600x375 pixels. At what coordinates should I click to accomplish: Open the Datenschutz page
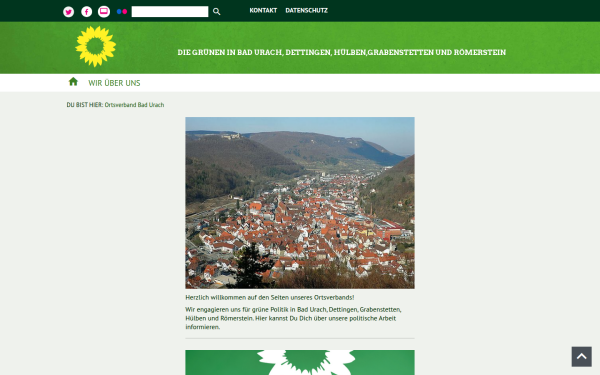307,11
